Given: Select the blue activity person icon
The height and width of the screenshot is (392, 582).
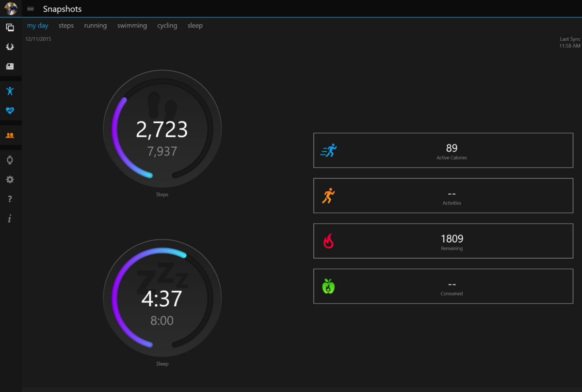Looking at the screenshot, I should tap(10, 91).
